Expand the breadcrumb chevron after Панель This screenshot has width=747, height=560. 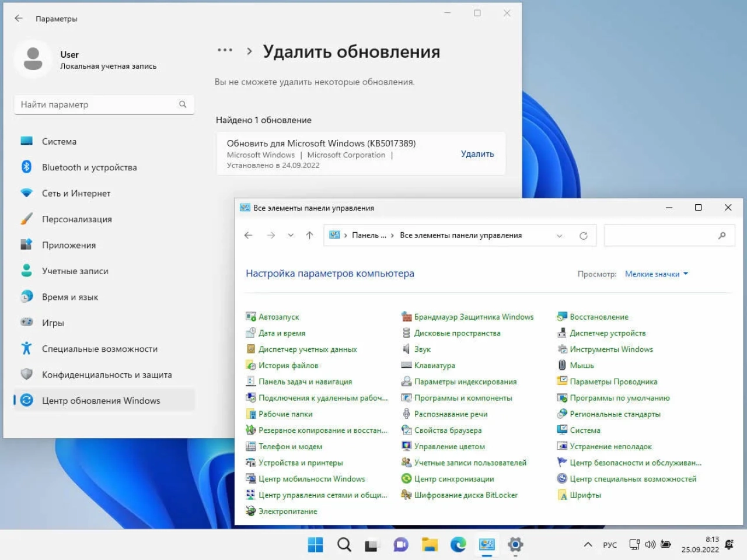(x=392, y=236)
